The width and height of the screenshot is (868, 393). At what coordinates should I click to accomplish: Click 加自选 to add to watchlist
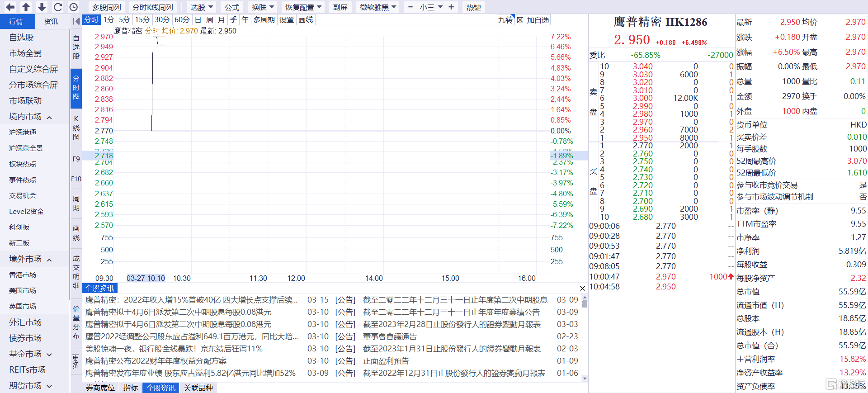coord(538,20)
